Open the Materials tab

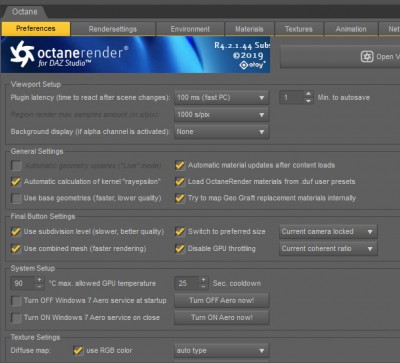[249, 29]
